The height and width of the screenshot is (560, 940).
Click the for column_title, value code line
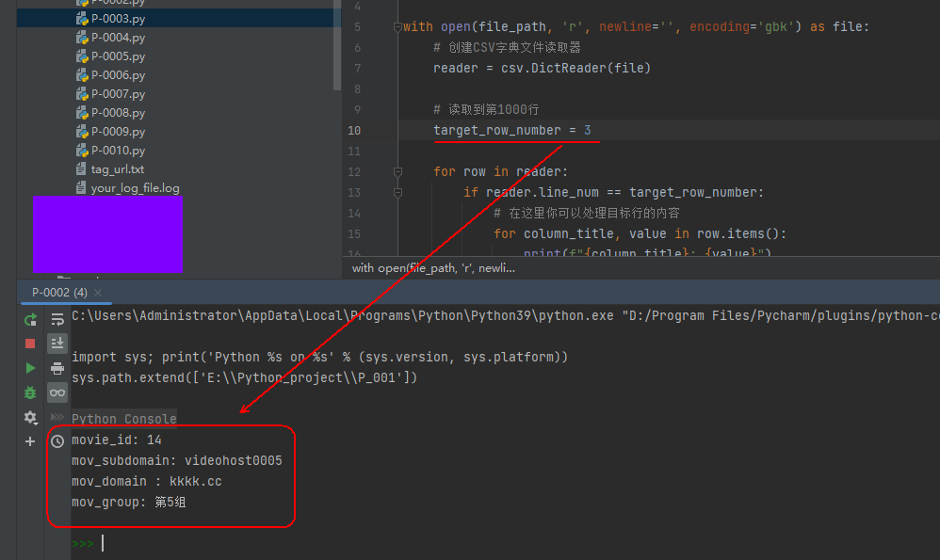point(640,233)
